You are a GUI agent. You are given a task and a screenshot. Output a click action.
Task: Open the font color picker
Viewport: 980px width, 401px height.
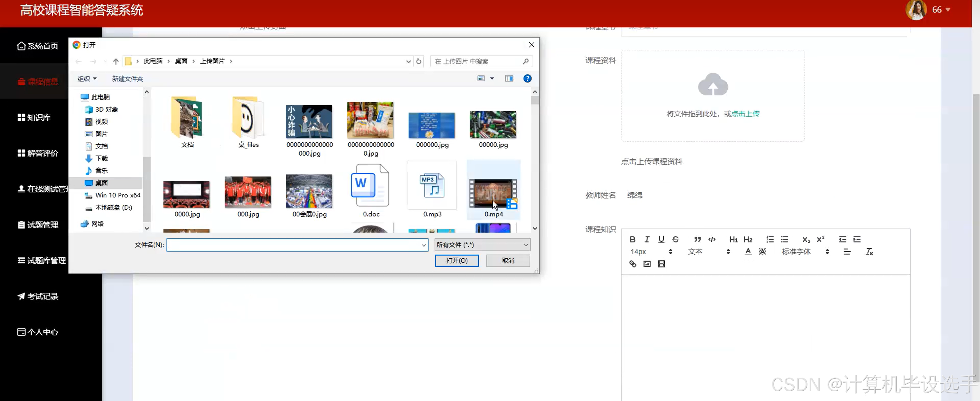[748, 251]
